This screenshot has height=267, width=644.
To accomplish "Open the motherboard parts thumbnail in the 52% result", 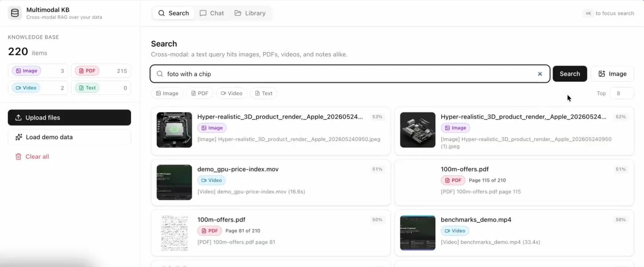I will (418, 130).
